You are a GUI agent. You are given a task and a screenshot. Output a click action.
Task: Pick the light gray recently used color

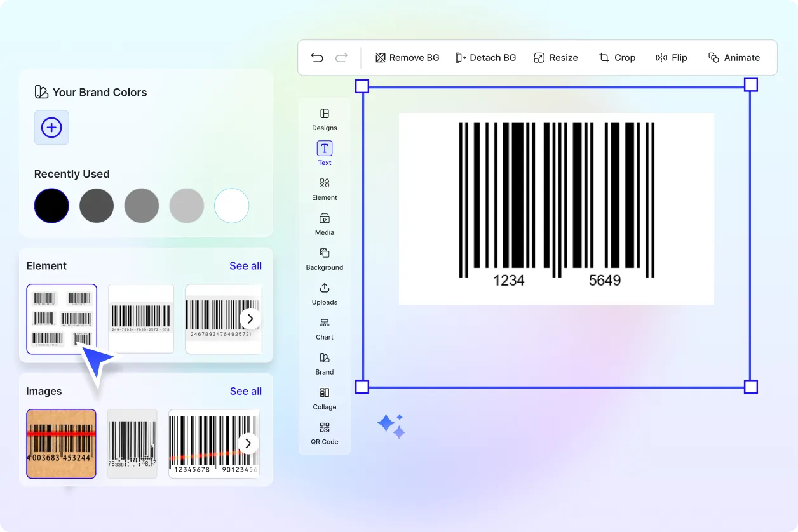point(187,206)
